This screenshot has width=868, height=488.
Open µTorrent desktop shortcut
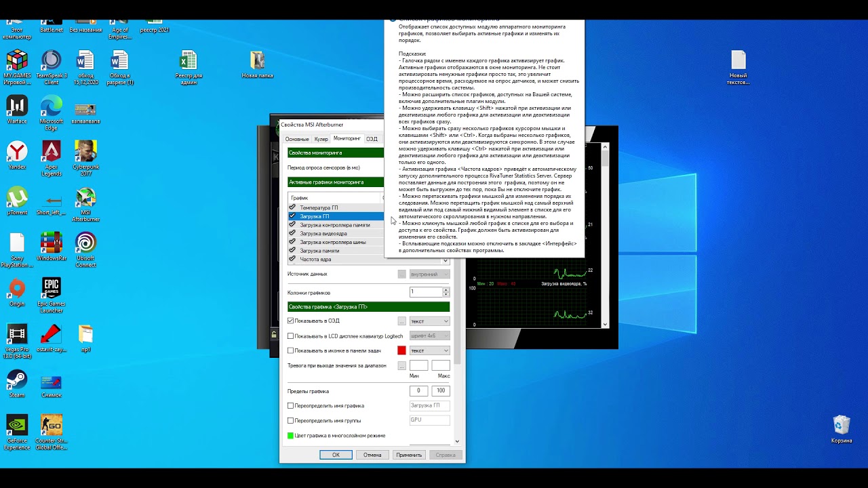pyautogui.click(x=17, y=201)
